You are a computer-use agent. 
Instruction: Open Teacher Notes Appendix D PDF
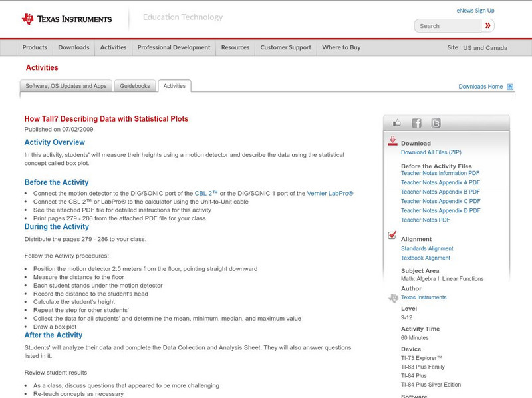440,210
